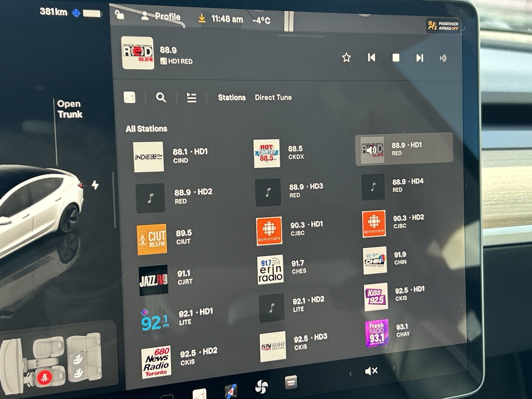Select the radio source icon
This screenshot has width=532, height=399.
pos(130,97)
